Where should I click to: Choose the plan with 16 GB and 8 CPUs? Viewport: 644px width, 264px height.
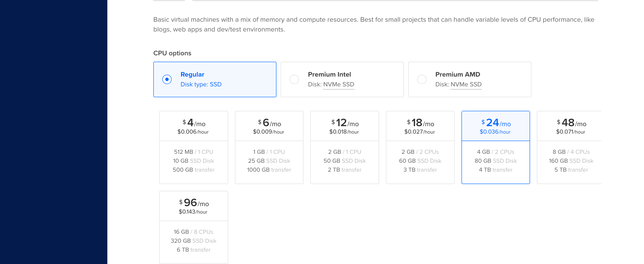click(194, 232)
